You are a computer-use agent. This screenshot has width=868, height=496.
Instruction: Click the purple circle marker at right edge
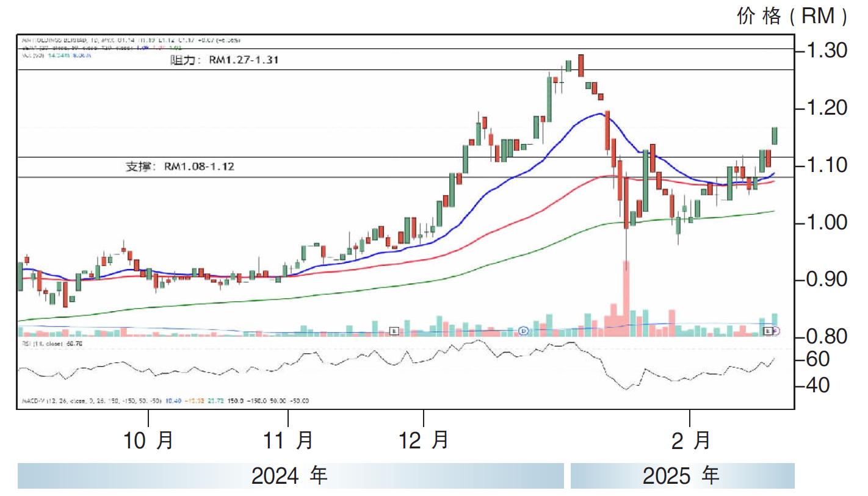pos(776,331)
